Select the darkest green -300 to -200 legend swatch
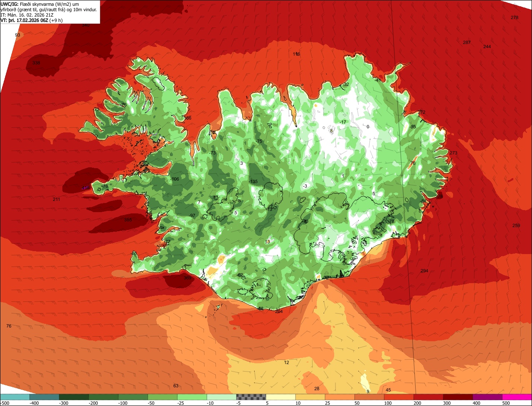The height and width of the screenshot is (406, 532). (x=74, y=397)
